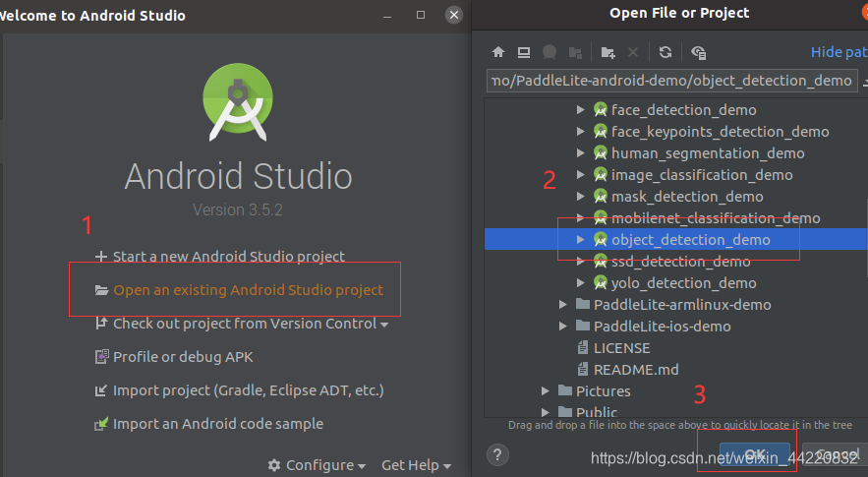
Task: Select the image_classification_demo row
Action: pos(676,174)
